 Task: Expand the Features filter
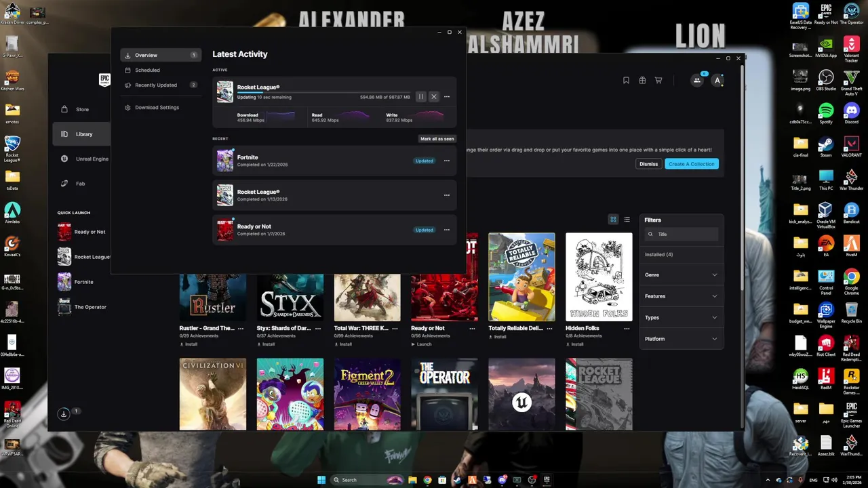tap(681, 296)
